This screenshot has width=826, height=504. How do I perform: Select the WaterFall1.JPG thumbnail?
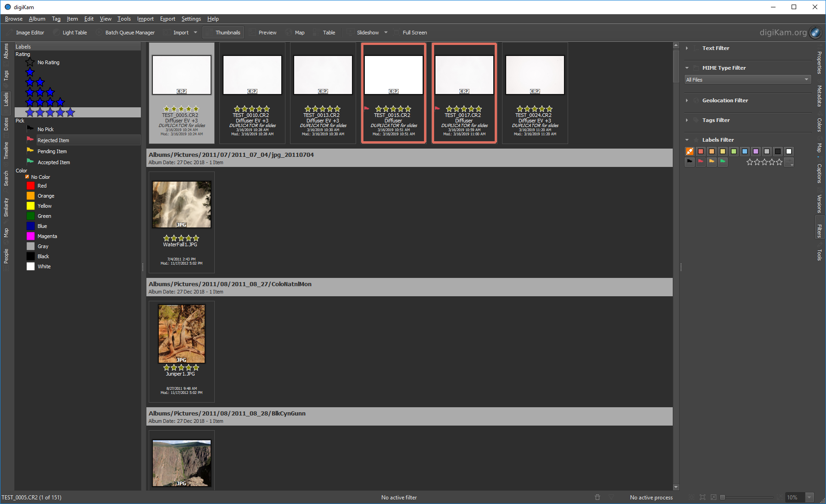click(181, 205)
